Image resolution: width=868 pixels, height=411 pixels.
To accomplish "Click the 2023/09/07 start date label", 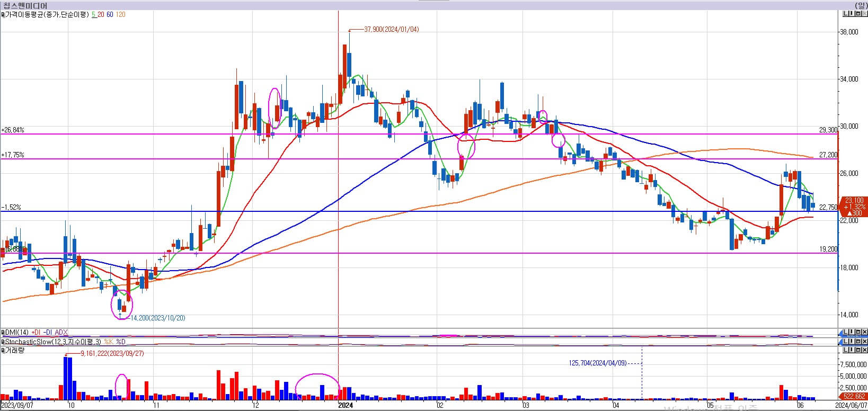I will click(17, 406).
